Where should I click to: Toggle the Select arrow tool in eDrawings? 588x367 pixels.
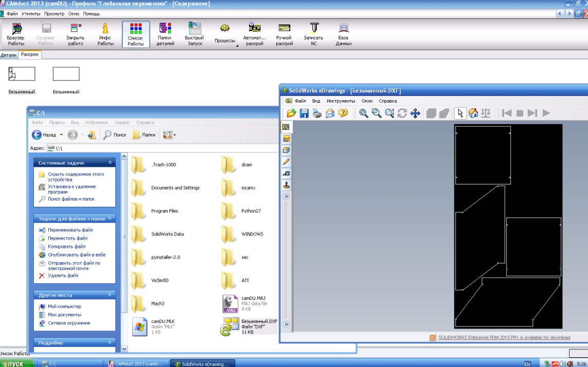(x=460, y=113)
